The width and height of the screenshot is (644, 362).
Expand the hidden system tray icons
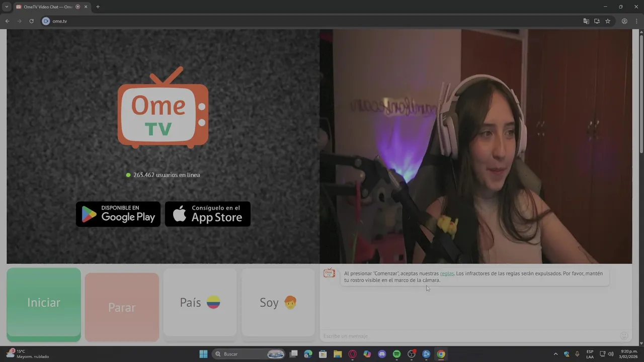click(x=556, y=354)
